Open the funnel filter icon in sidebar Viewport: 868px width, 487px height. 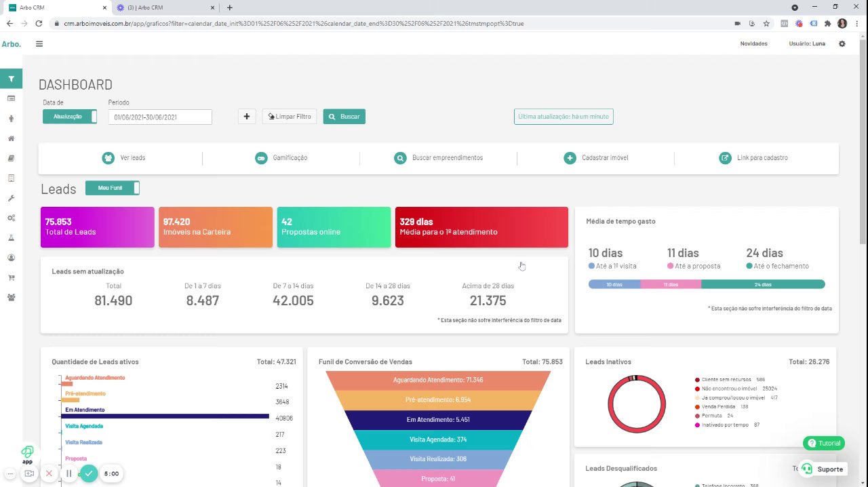11,79
